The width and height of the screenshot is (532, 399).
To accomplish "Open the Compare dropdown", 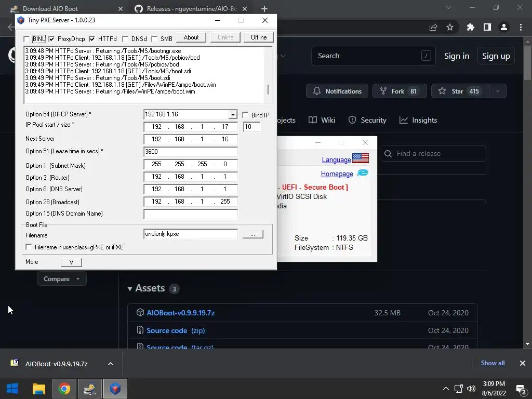I will point(61,279).
